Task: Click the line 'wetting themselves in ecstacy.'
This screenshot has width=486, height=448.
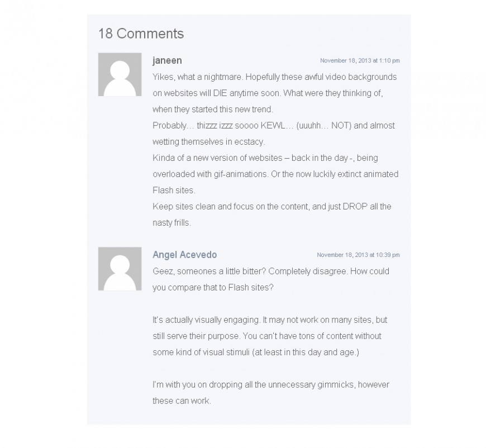Action: click(x=209, y=142)
